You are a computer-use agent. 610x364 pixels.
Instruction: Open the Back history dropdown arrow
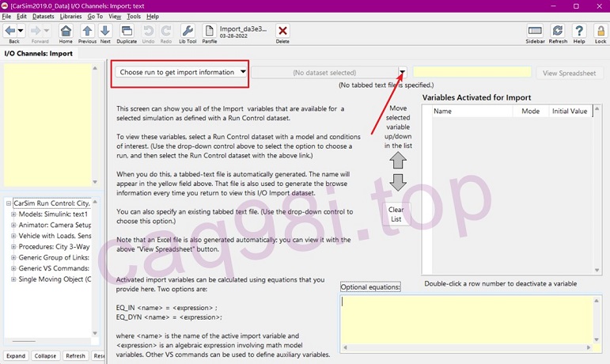coord(21,30)
